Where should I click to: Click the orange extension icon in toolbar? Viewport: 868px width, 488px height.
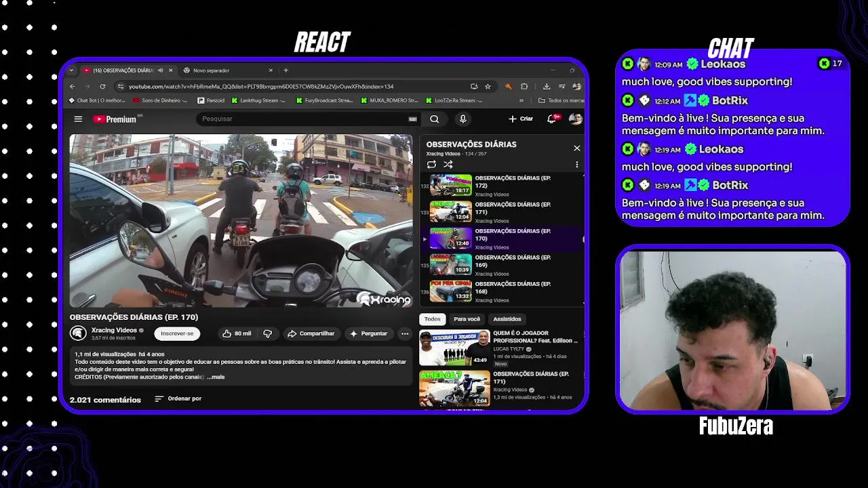[x=509, y=86]
